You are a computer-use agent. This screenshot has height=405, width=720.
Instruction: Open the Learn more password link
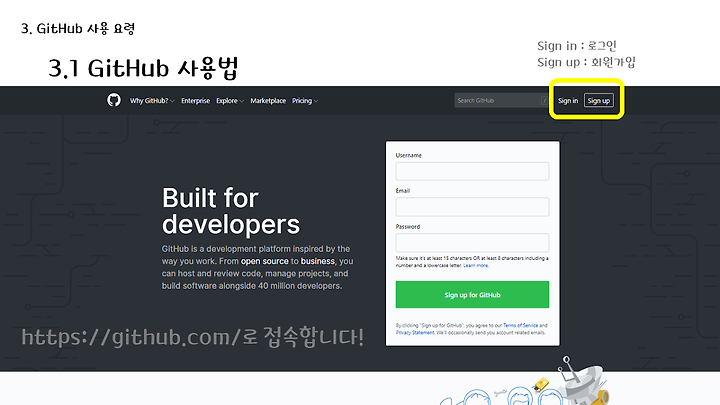pos(476,265)
